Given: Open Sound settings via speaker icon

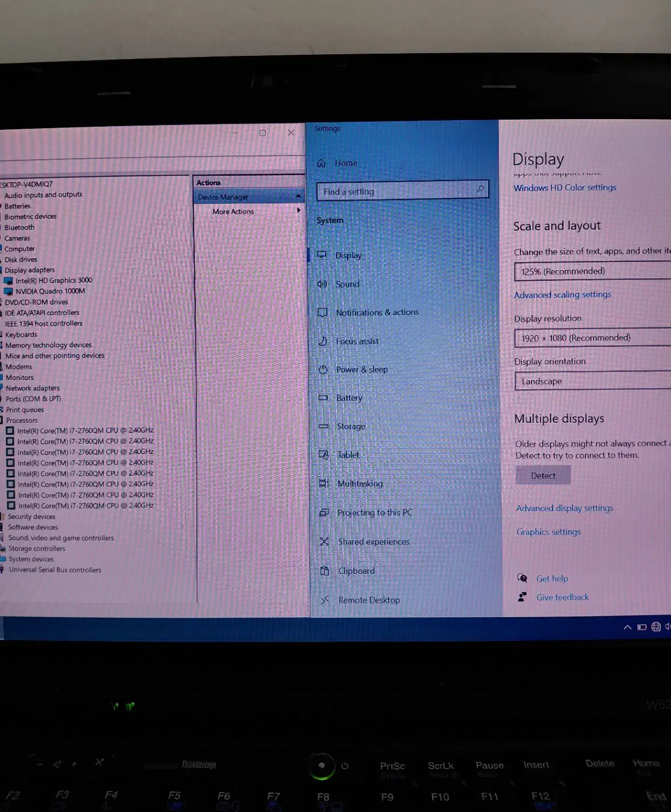Looking at the screenshot, I should [x=322, y=284].
